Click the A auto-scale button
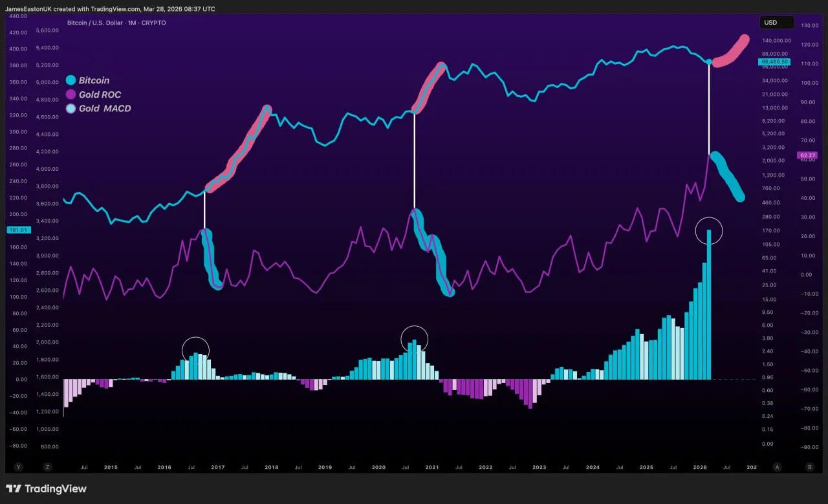Image resolution: width=828 pixels, height=504 pixels. pos(777,467)
